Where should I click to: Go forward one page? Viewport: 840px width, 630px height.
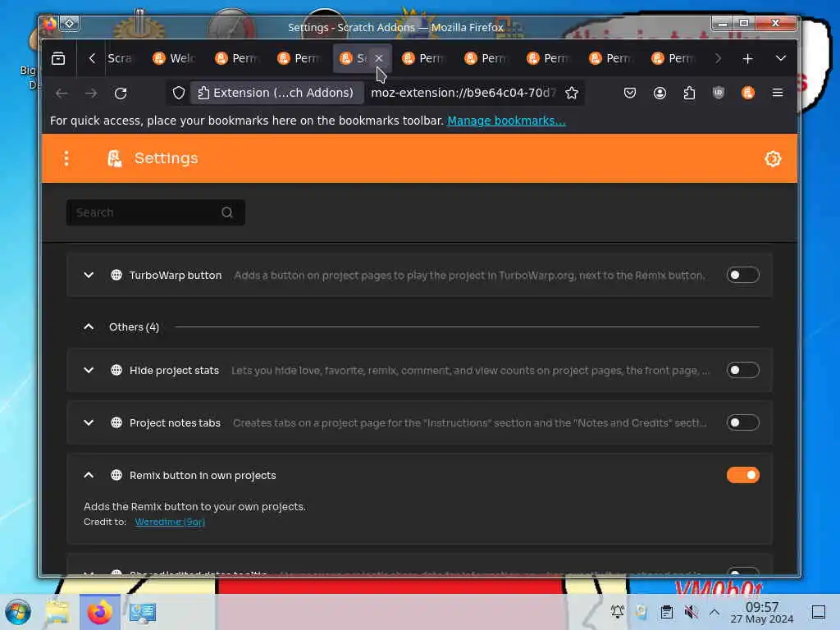tap(91, 94)
